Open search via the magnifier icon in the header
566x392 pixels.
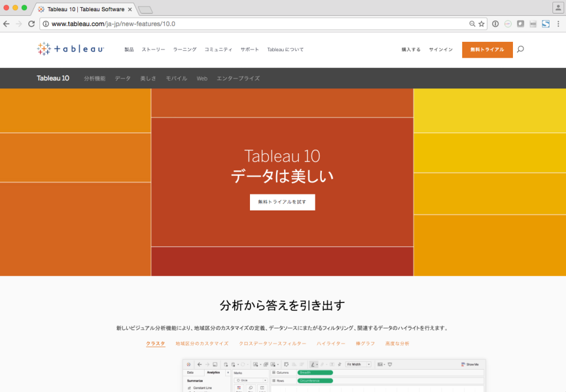coord(520,50)
